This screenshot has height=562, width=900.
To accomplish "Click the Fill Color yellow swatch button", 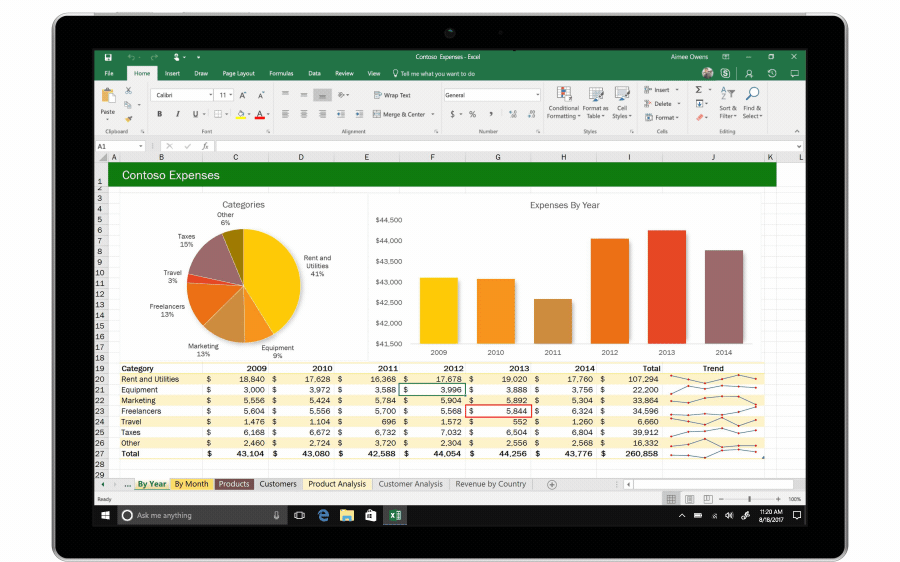I will coord(240,114).
